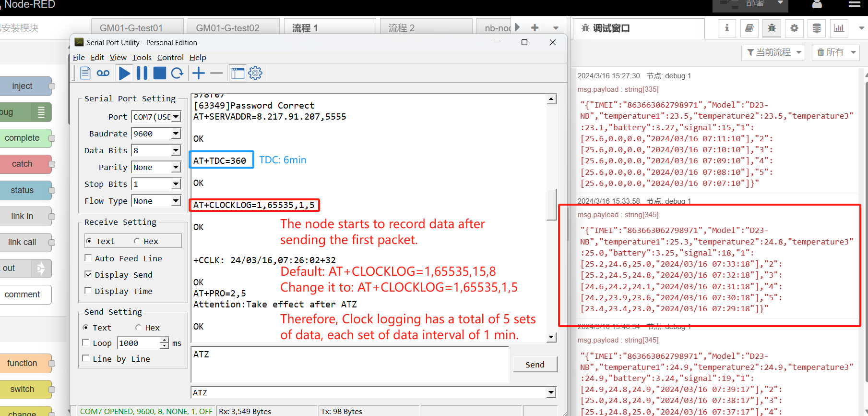Click the send text area containing ATZ
Image resolution: width=868 pixels, height=416 pixels.
[350, 364]
